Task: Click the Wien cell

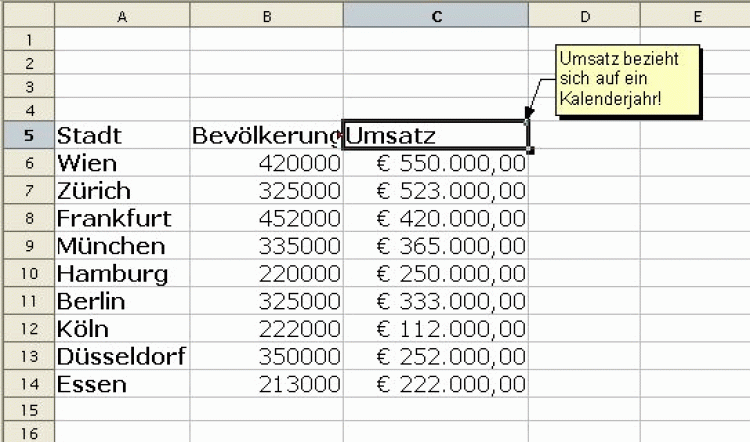Action: pyautogui.click(x=122, y=162)
